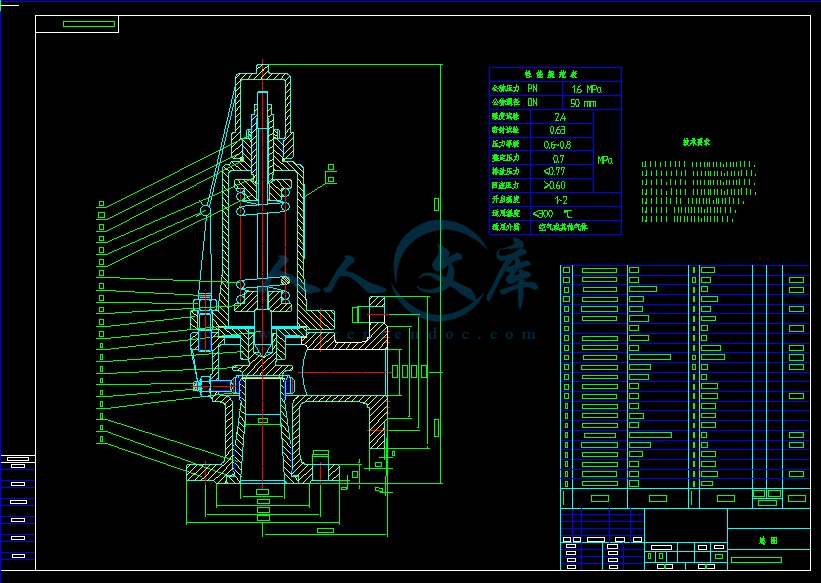The height and width of the screenshot is (583, 821).
Task: Select the technical requirements heading text
Action: tap(696, 142)
